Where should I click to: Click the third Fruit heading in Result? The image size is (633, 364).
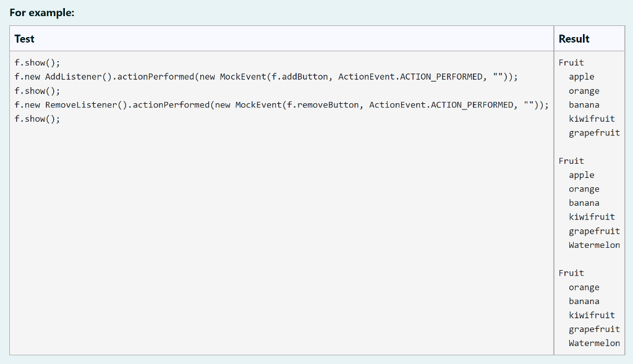tap(570, 273)
